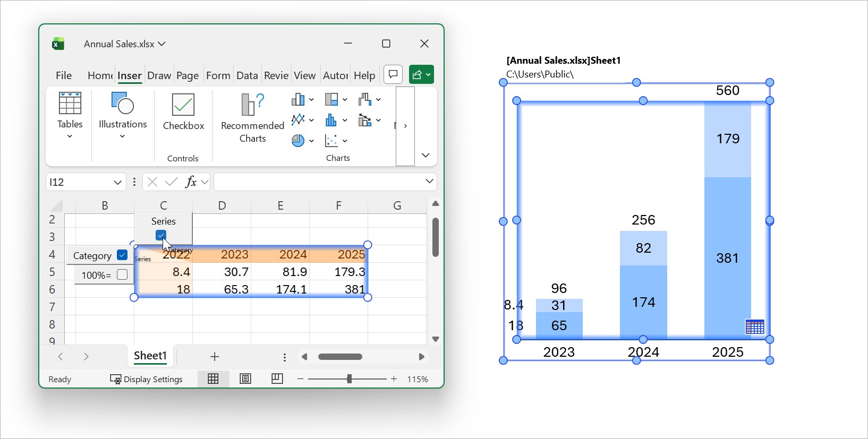This screenshot has height=439, width=868.
Task: Uncheck the Series checkbox
Action: pos(161,235)
